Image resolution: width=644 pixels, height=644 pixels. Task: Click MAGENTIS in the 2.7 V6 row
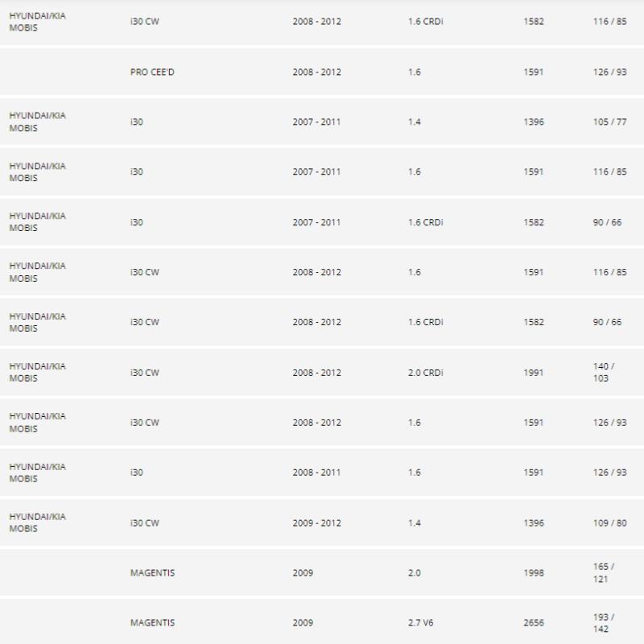(x=152, y=623)
